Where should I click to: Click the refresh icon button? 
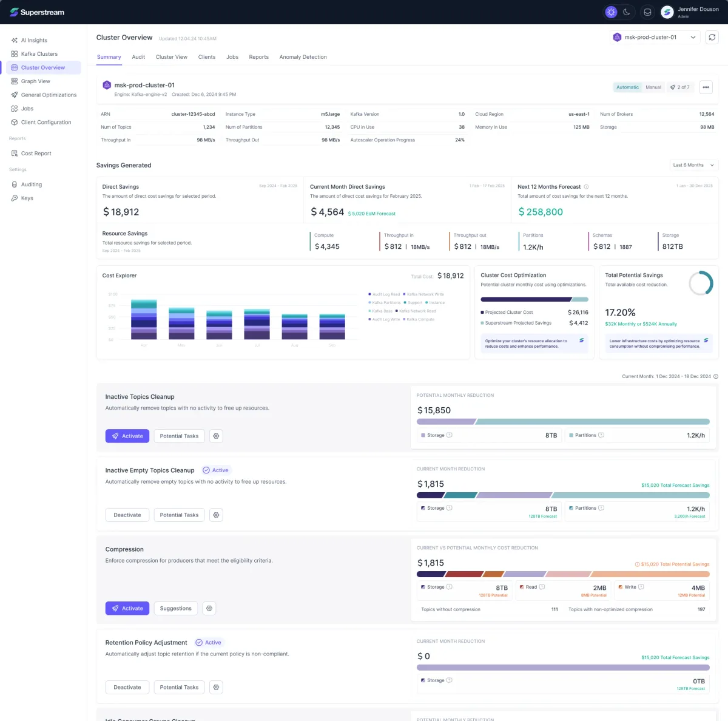pos(712,37)
